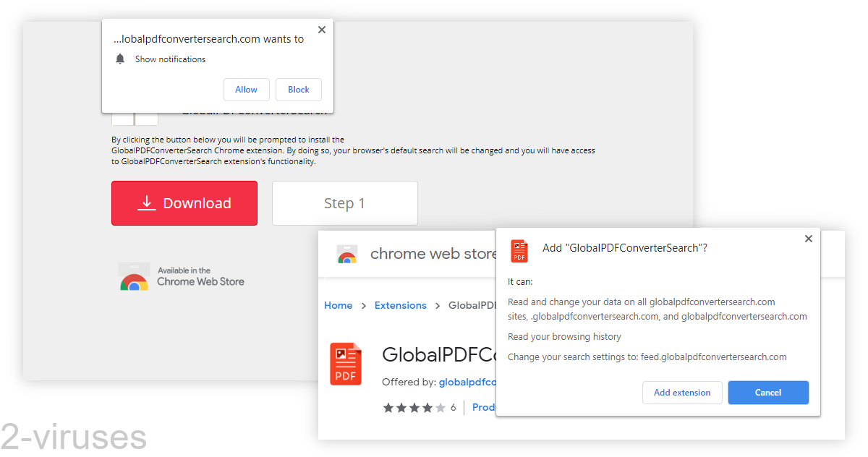Image resolution: width=868 pixels, height=457 pixels.
Task: Dismiss the notification permission prompt
Action: coord(321,29)
